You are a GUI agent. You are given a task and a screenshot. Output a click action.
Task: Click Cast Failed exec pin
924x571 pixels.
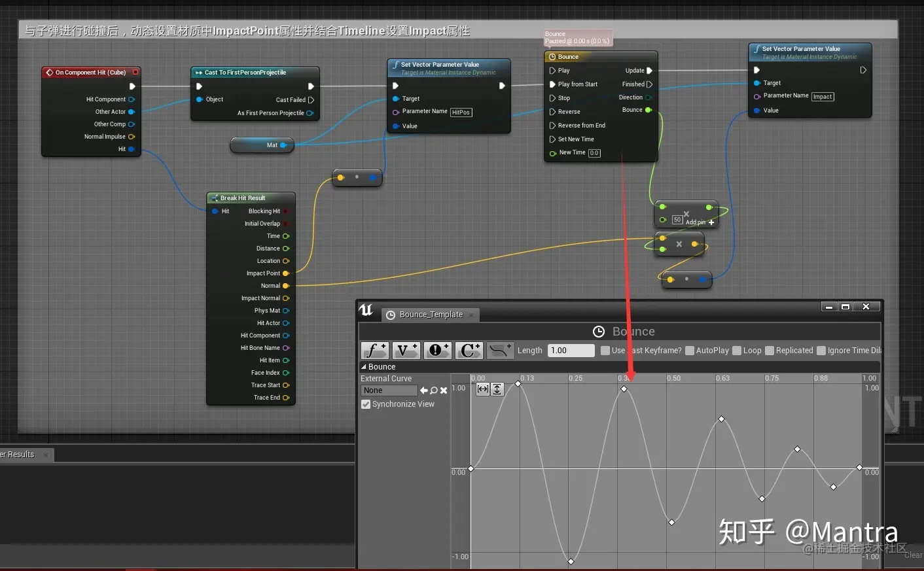click(311, 100)
